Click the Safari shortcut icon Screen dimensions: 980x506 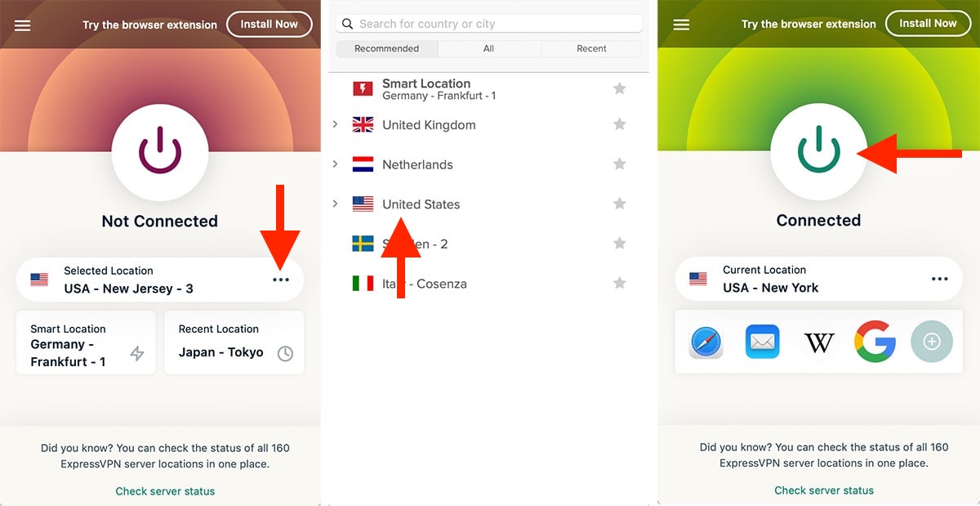[706, 342]
